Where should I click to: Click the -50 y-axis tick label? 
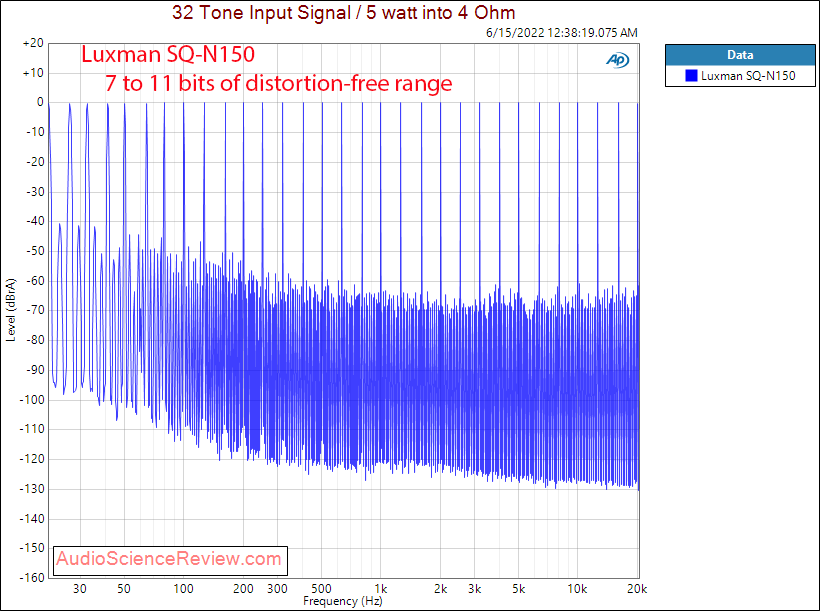tap(35, 251)
